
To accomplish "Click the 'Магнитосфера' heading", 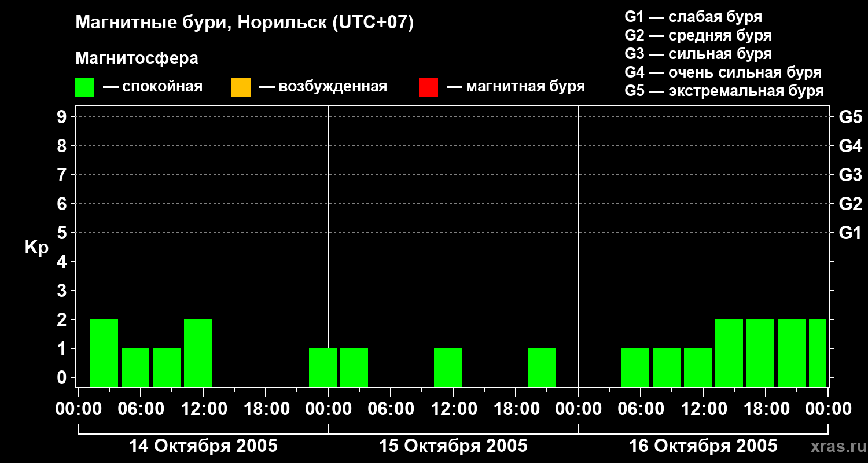I will 137,58.
